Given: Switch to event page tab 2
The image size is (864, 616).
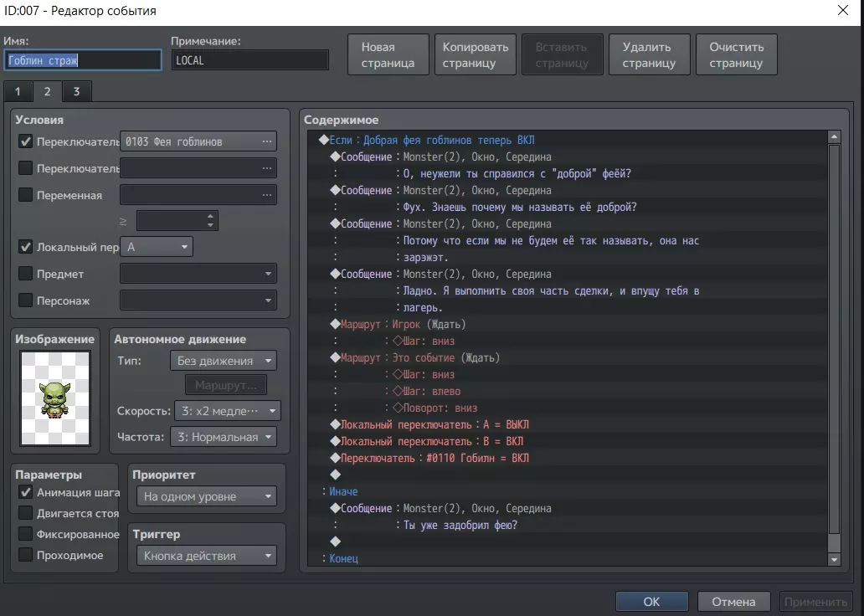Looking at the screenshot, I should 48,91.
